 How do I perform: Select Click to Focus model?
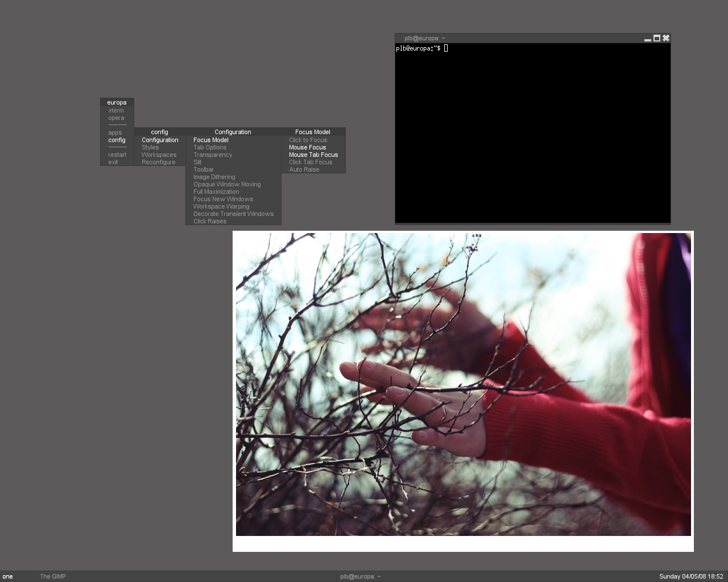[x=313, y=140]
